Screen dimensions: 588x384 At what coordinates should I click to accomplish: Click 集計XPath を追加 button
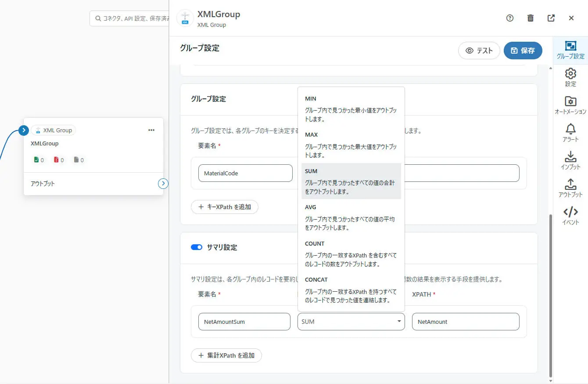[x=226, y=355]
